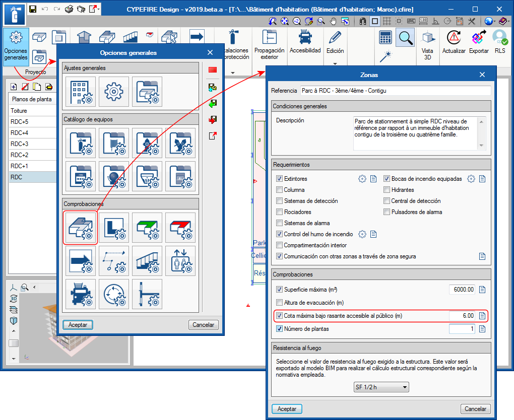Open red sector check settings icon
This screenshot has width=514, height=420.
pyautogui.click(x=180, y=228)
